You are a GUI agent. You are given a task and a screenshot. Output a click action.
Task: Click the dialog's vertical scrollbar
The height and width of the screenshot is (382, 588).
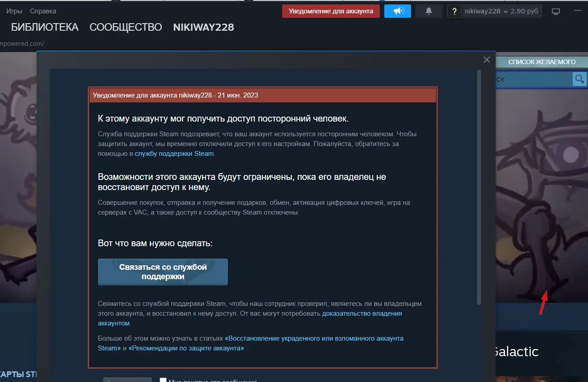pyautogui.click(x=479, y=187)
